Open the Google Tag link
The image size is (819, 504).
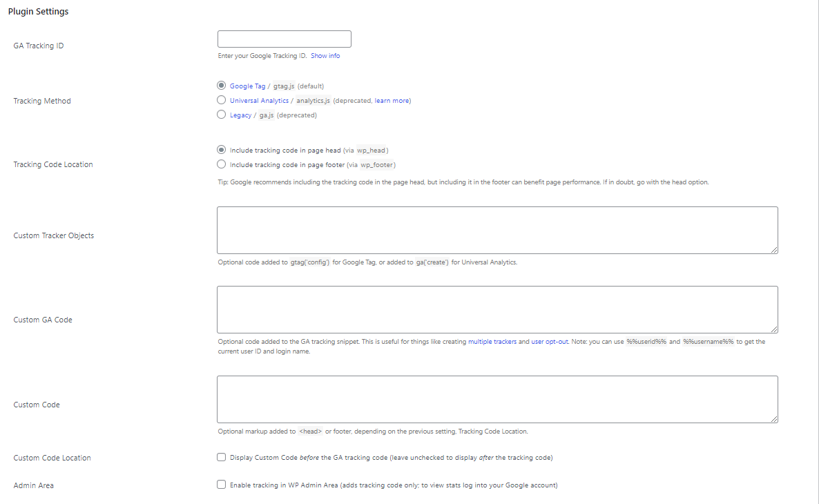pos(248,86)
